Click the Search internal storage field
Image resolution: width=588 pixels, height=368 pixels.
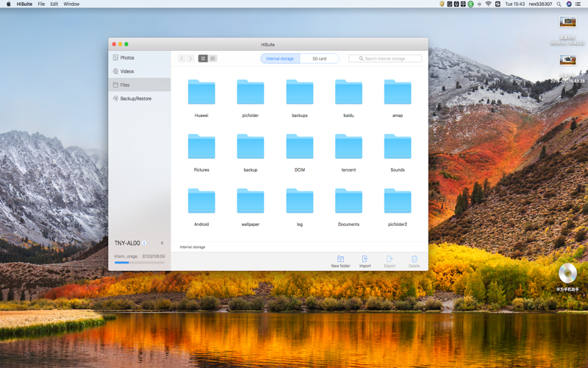point(385,59)
